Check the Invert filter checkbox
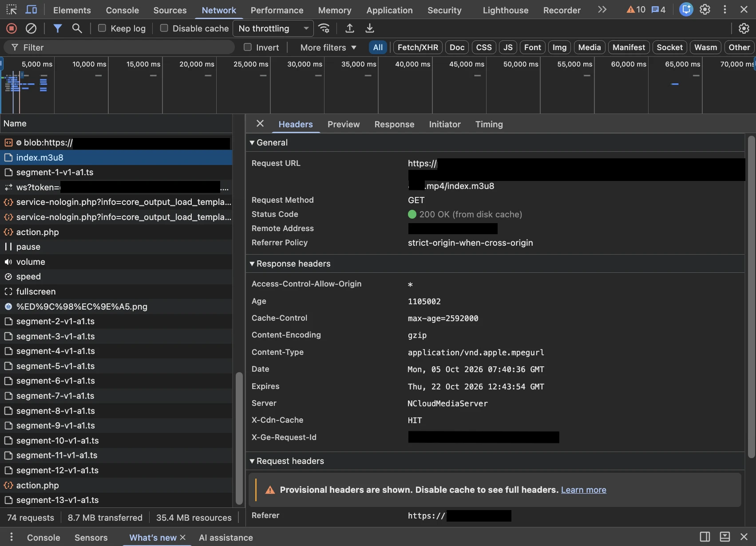 click(x=248, y=47)
